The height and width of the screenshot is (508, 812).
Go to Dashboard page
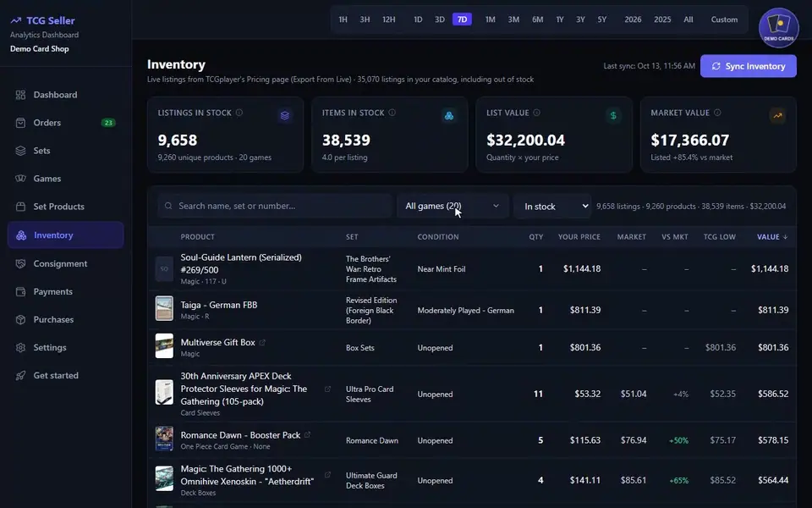click(66, 95)
